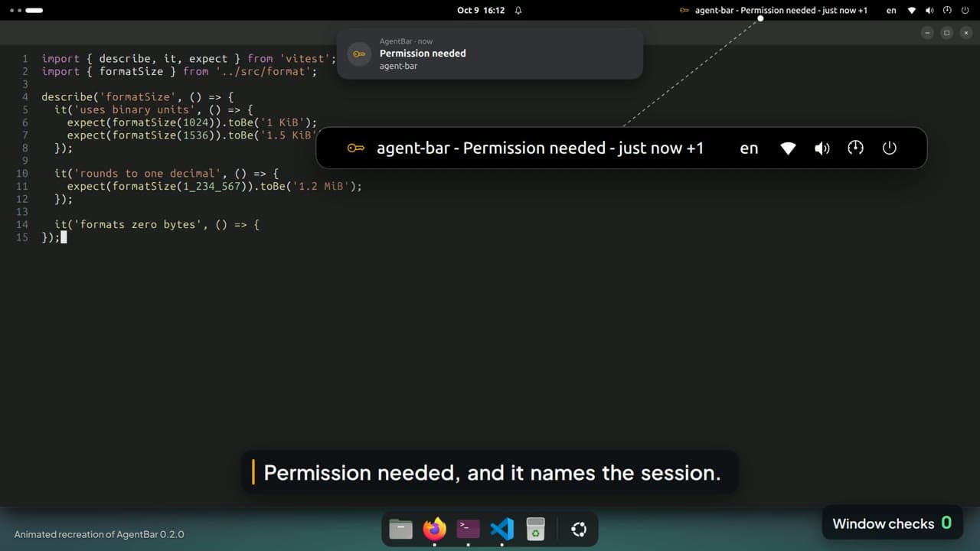Launch Firefox from the dock

434,529
